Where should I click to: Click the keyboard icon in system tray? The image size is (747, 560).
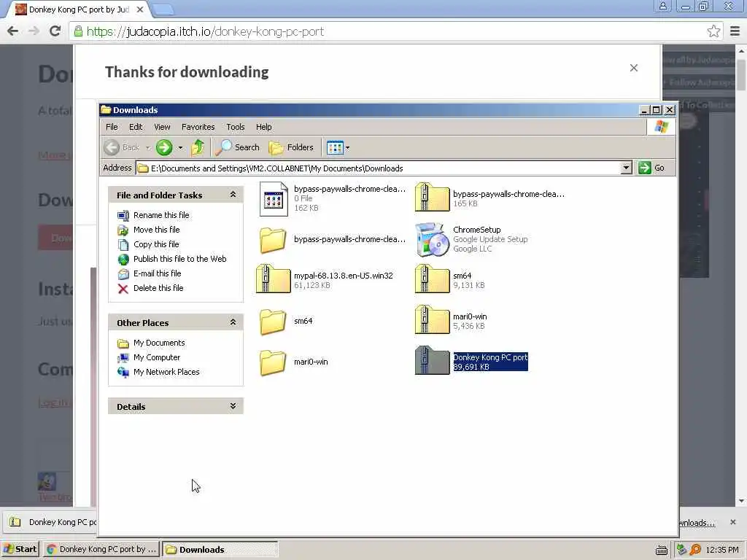click(661, 550)
